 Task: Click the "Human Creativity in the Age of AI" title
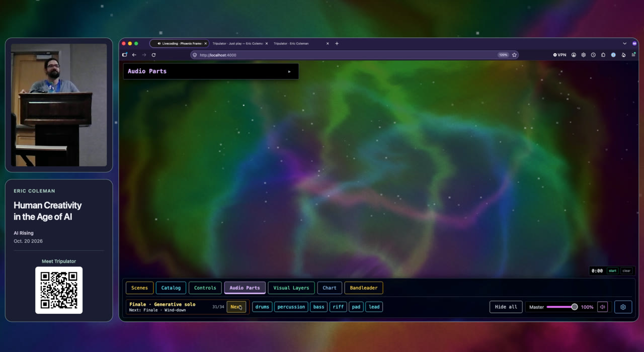[x=47, y=211]
